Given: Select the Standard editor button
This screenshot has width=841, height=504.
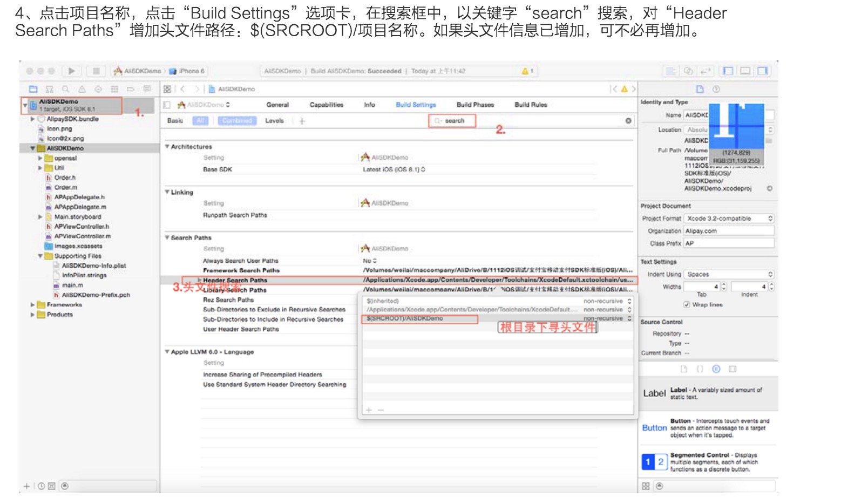Looking at the screenshot, I should (x=671, y=71).
